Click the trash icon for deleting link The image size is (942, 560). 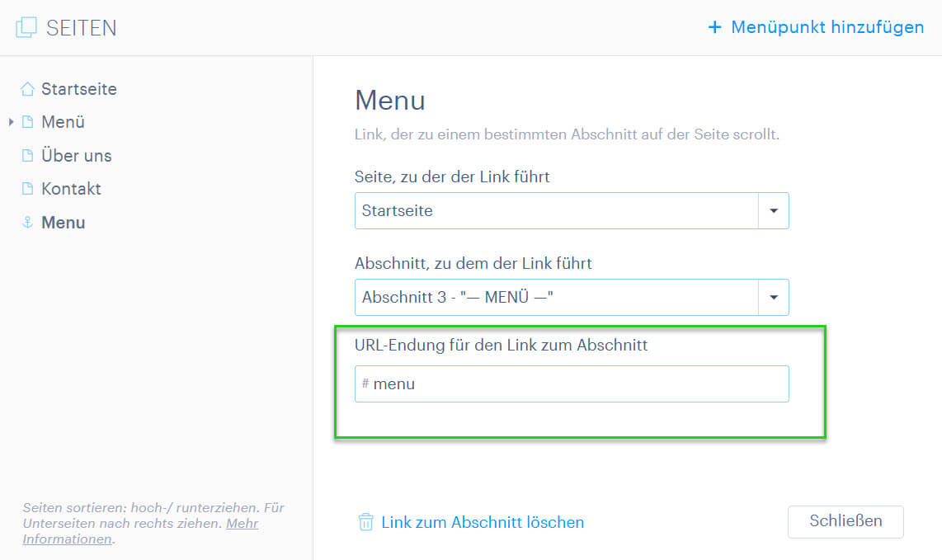(x=365, y=521)
